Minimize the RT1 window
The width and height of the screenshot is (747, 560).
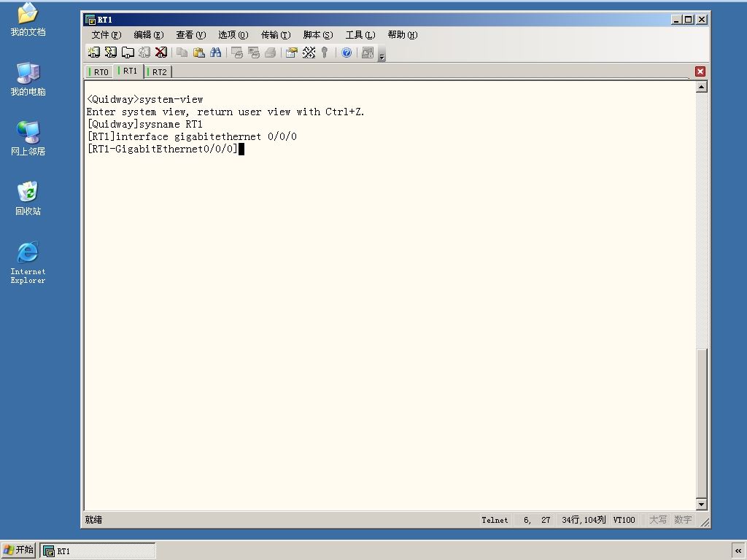click(x=676, y=20)
